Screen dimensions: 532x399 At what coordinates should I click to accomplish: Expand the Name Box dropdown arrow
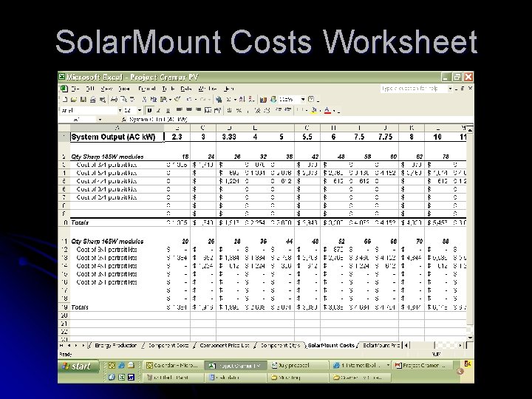[x=100, y=120]
